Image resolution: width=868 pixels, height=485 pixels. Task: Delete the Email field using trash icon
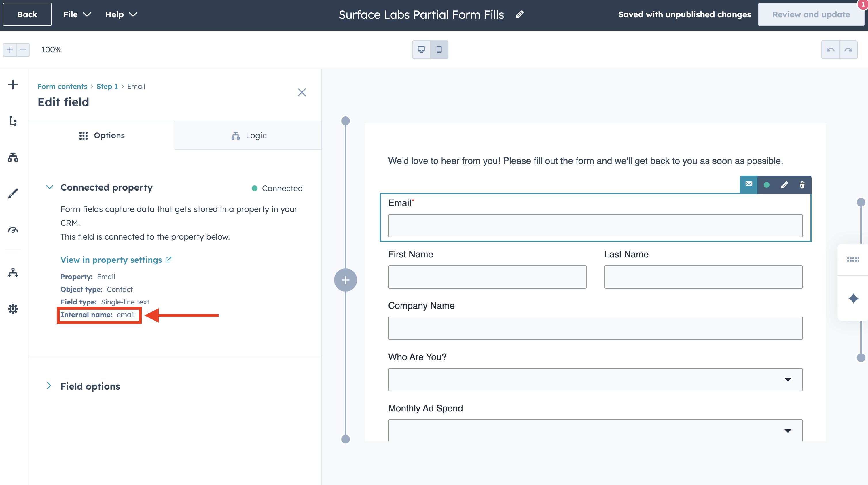click(x=802, y=185)
